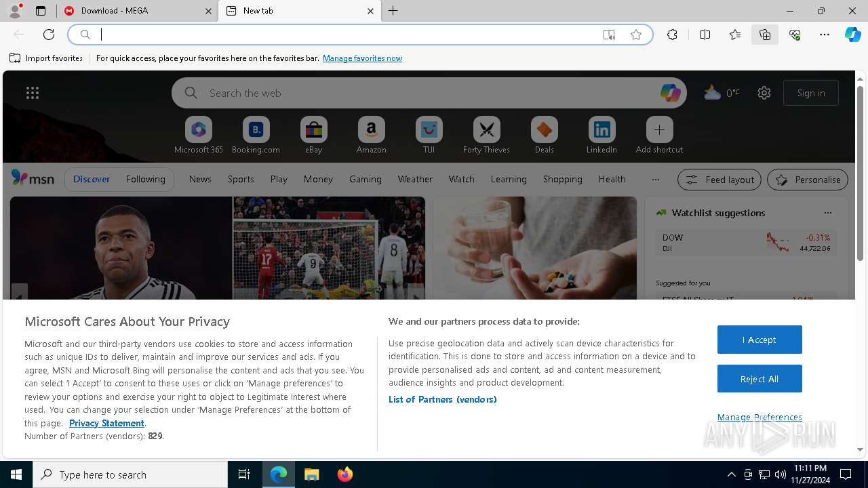
Task: Open the eBay shortcut
Action: pyautogui.click(x=314, y=135)
